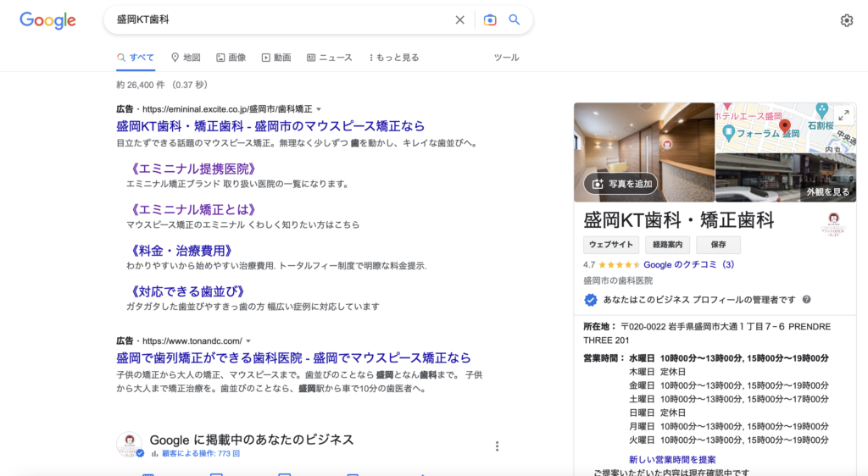Open the business profile three-dot menu
The image size is (868, 476).
(497, 446)
